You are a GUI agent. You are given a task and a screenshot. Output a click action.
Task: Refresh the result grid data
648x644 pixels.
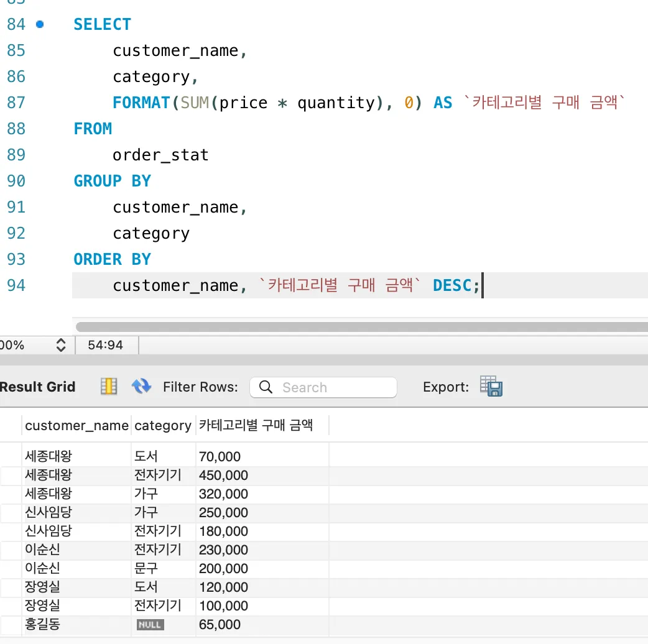pos(141,386)
